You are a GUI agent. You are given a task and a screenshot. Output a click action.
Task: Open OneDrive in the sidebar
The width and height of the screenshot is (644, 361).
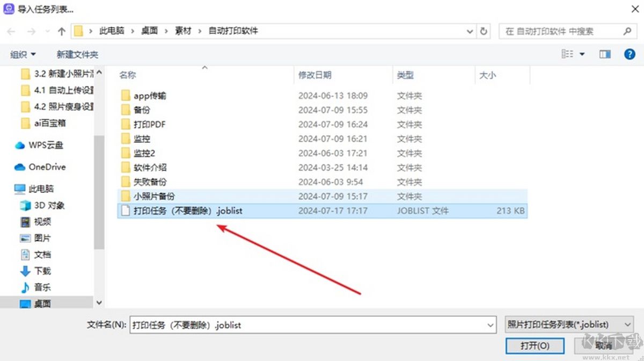(x=40, y=167)
